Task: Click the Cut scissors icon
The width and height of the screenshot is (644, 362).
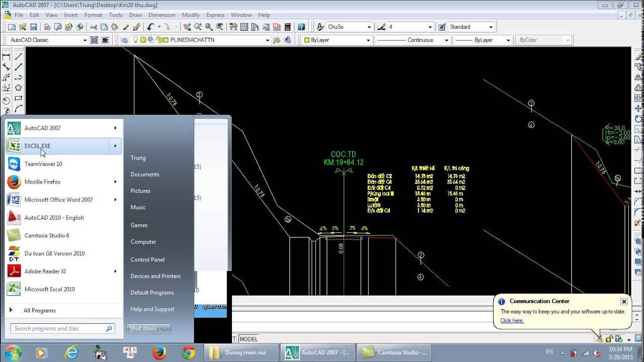Action: click(x=93, y=27)
